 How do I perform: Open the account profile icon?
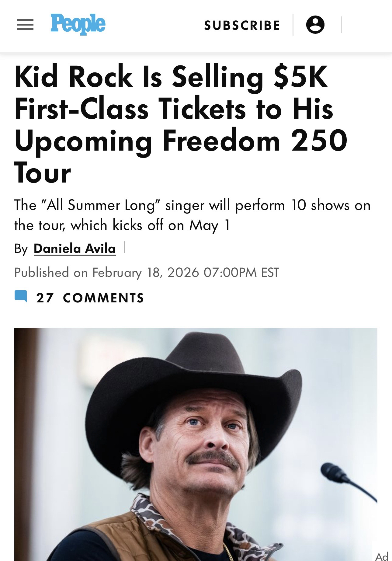(315, 25)
